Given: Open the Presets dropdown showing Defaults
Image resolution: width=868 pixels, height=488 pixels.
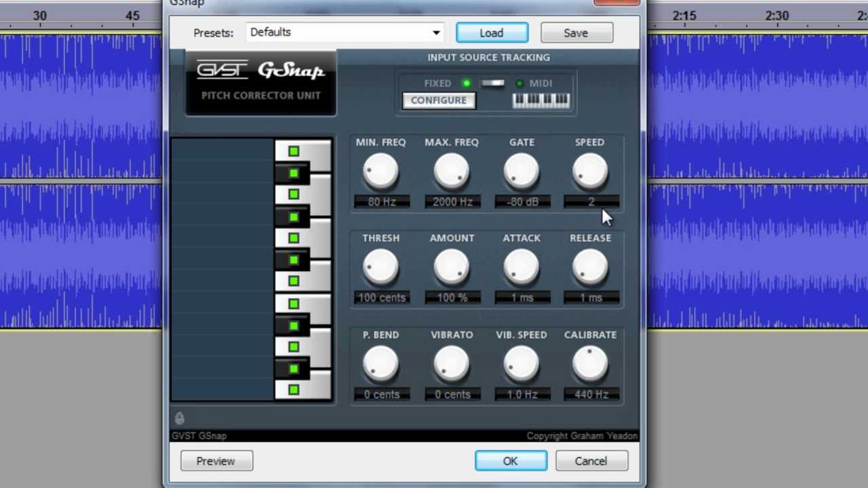Looking at the screenshot, I should tap(345, 33).
